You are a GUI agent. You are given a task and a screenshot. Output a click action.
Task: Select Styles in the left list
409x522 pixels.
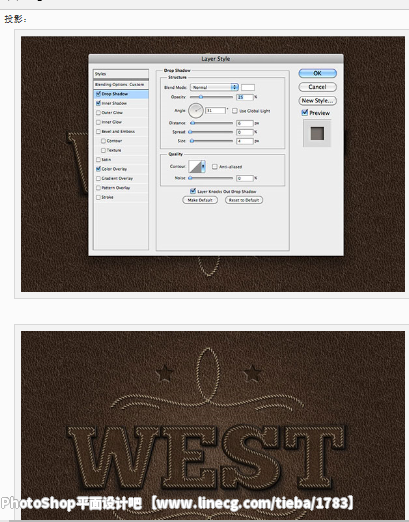pyautogui.click(x=121, y=74)
